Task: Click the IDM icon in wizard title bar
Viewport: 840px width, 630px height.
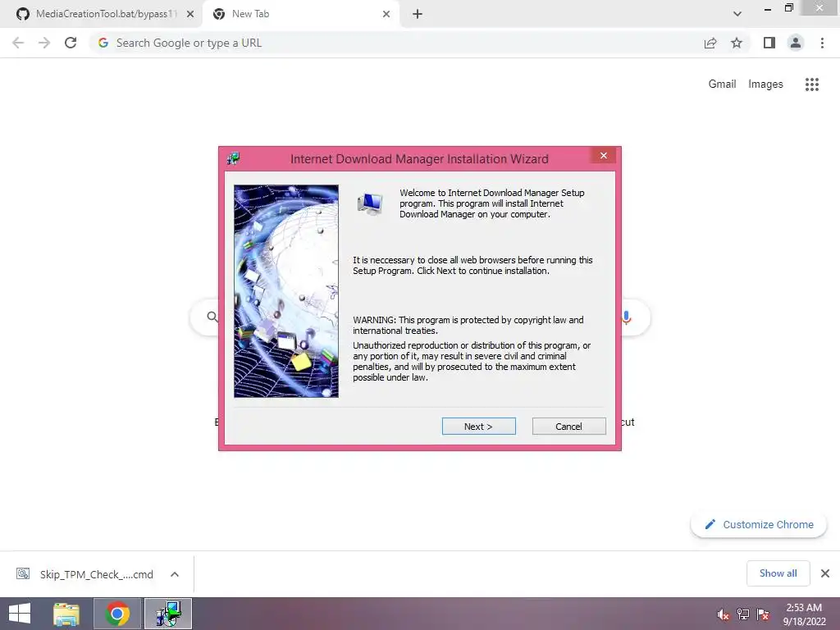Action: point(233,158)
